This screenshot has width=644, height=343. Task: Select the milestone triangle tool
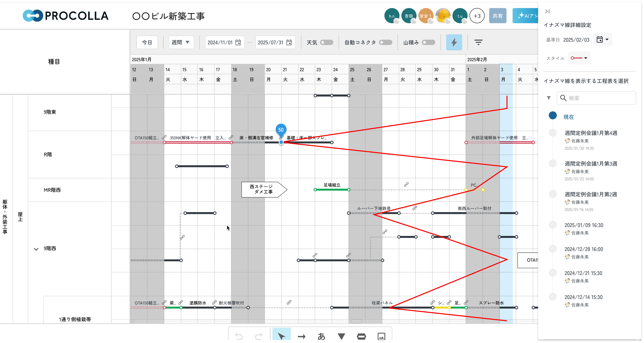341,336
